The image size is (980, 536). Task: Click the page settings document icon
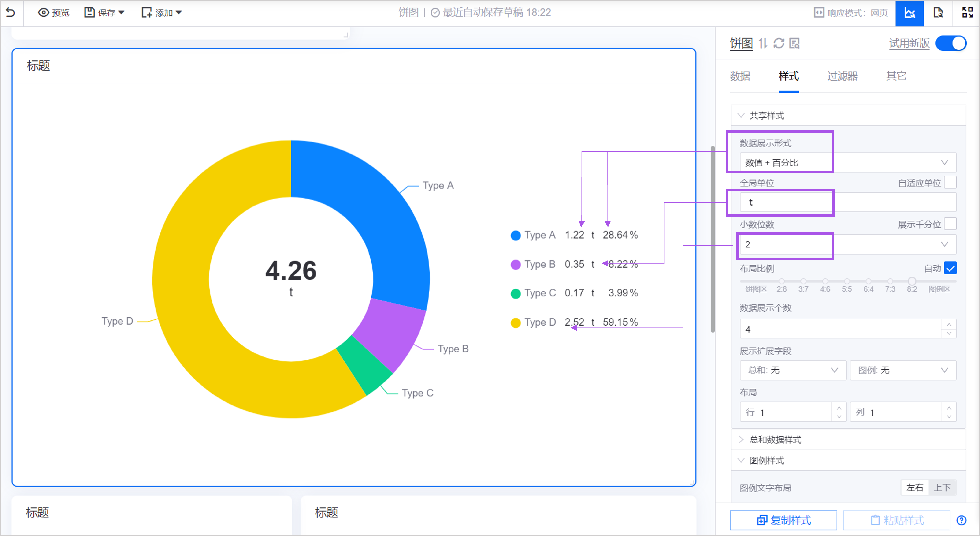pyautogui.click(x=938, y=13)
